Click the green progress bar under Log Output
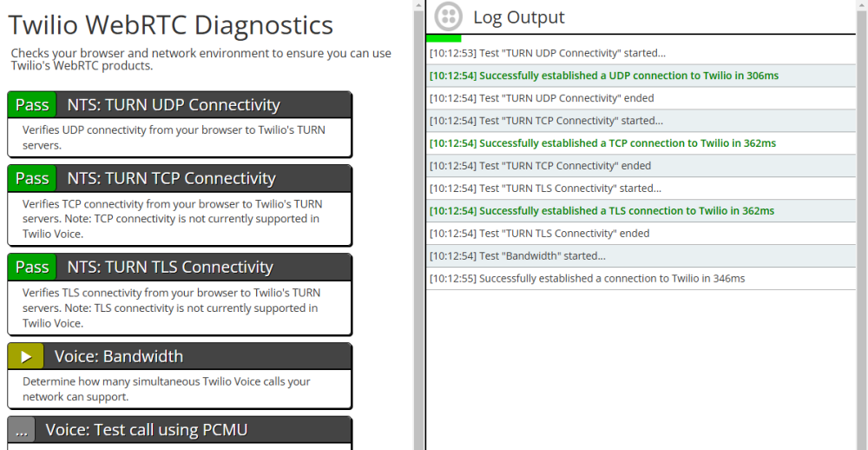This screenshot has height=450, width=868. (x=444, y=38)
